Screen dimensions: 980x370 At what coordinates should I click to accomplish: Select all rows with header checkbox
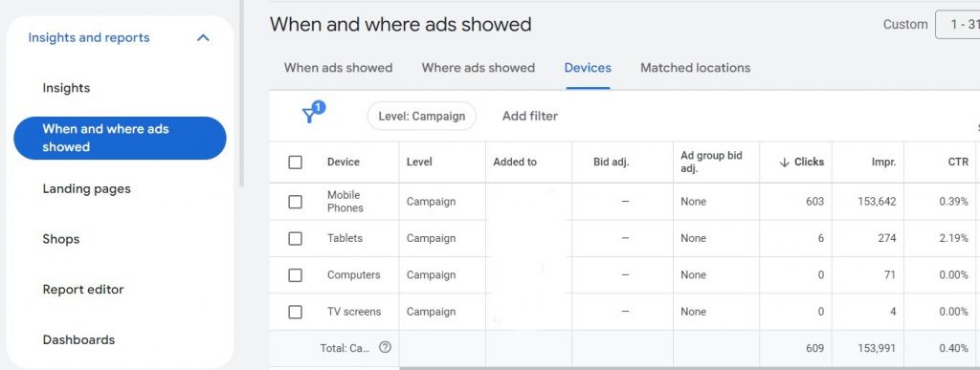[x=295, y=163]
